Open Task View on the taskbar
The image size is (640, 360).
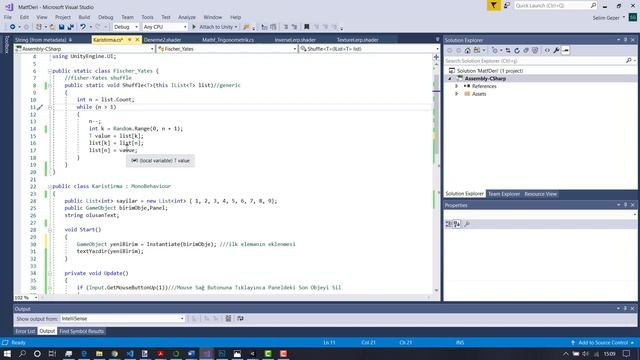coord(52,353)
